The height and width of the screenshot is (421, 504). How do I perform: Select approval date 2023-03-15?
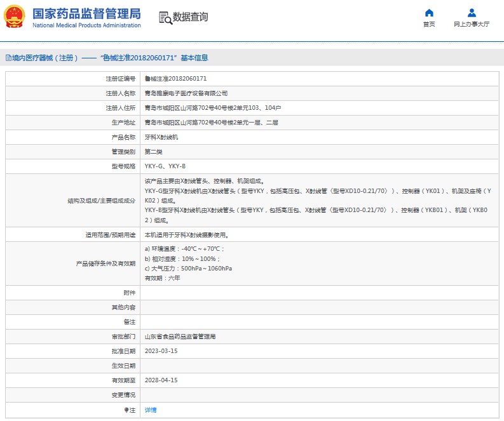coord(161,351)
